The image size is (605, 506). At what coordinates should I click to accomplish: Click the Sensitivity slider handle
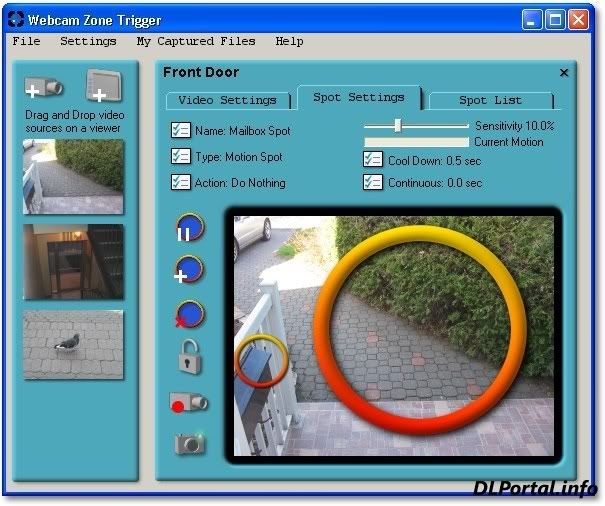(398, 125)
